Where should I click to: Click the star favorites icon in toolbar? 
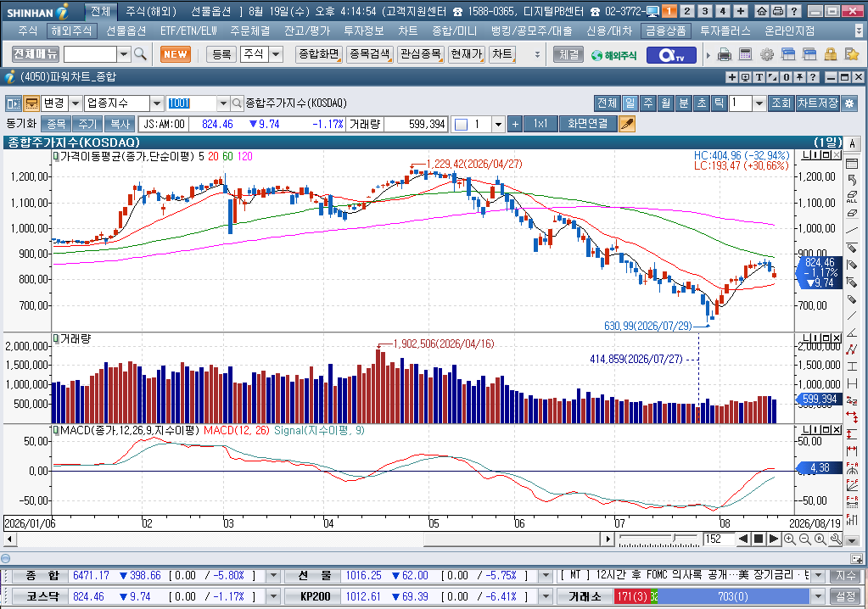[x=851, y=54]
